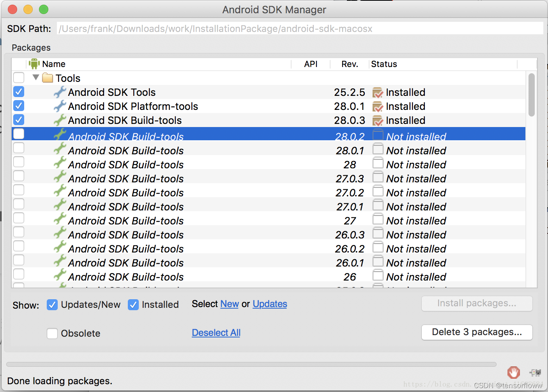Check the Build-tools 27.0.3 checkbox
The height and width of the screenshot is (392, 548).
pyautogui.click(x=19, y=176)
